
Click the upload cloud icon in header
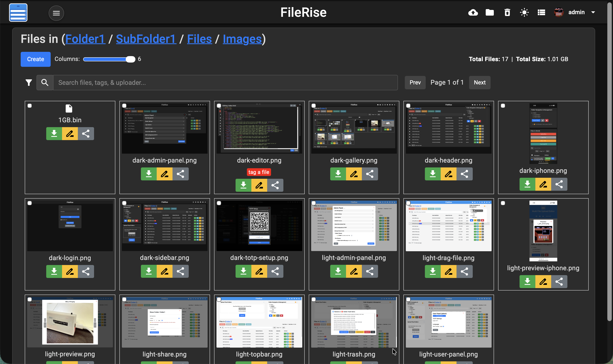click(x=473, y=12)
